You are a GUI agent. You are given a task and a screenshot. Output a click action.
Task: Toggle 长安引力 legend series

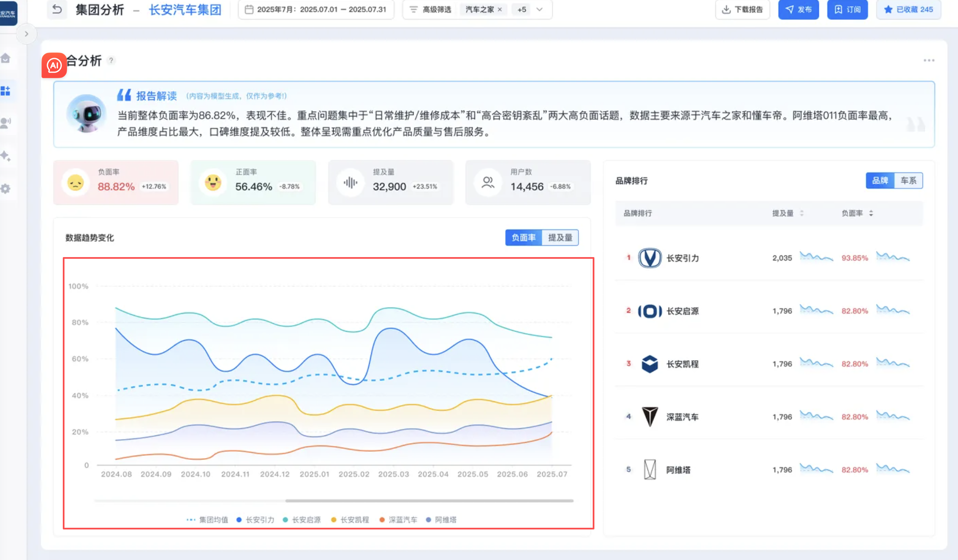pos(255,520)
